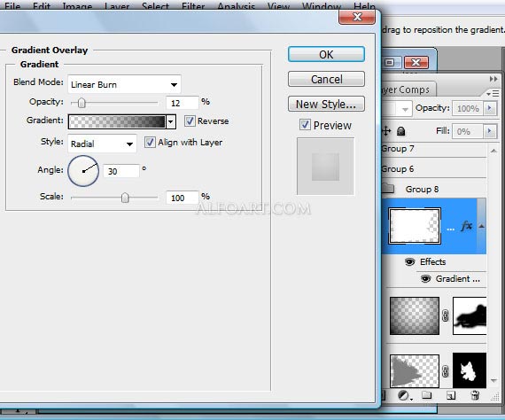Open the Select menu
The width and height of the screenshot is (505, 420).
(155, 6)
